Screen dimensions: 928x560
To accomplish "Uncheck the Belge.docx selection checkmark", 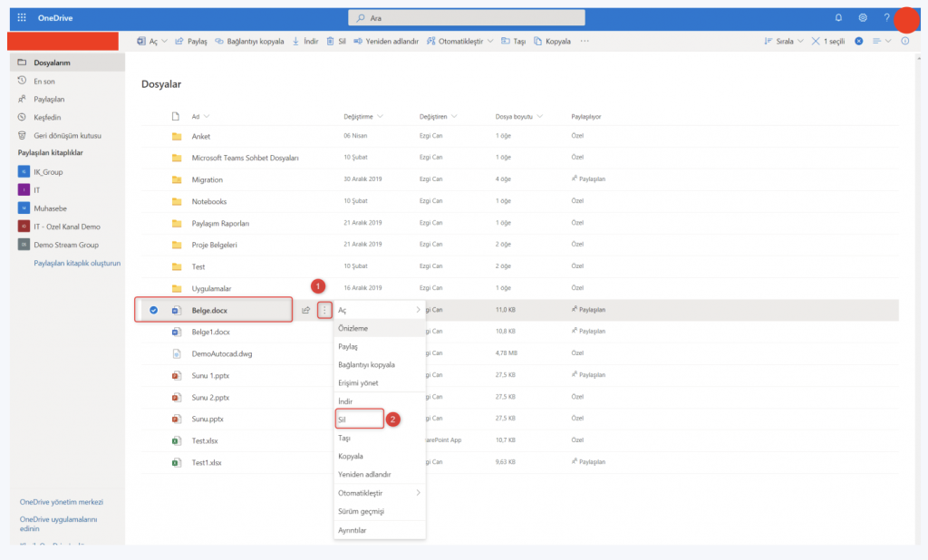I will pyautogui.click(x=153, y=311).
